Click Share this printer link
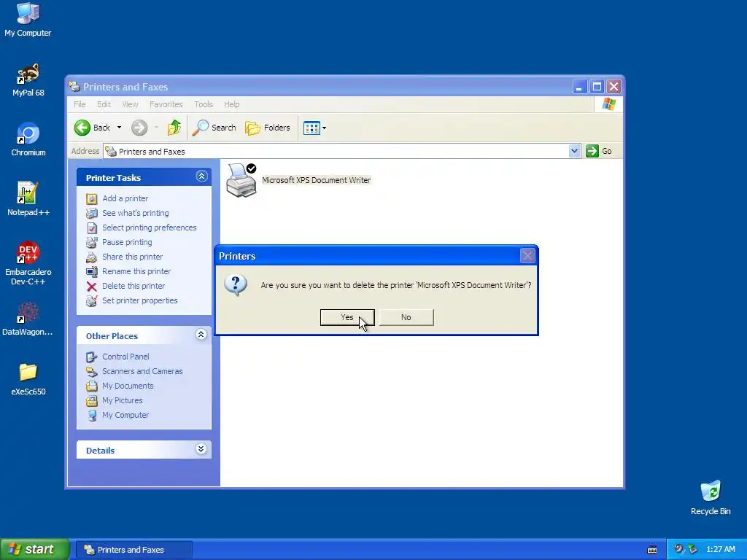The width and height of the screenshot is (747, 560). [133, 257]
